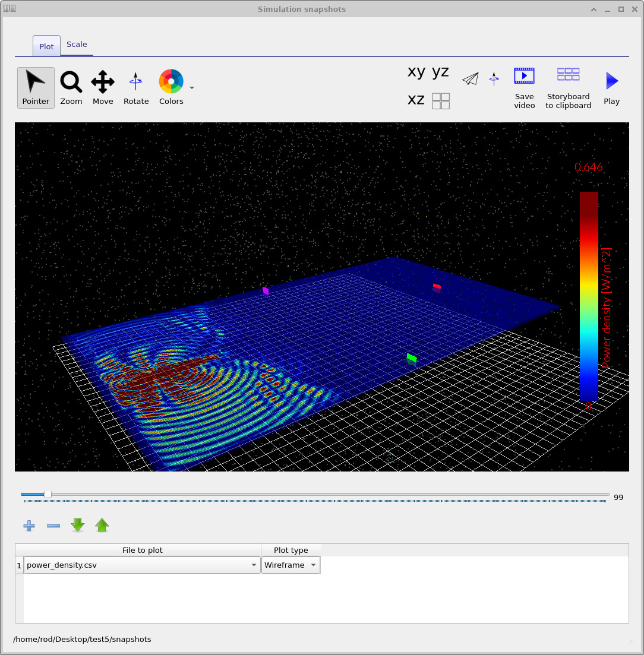The height and width of the screenshot is (655, 644).
Task: Activate the Zoom tool
Action: (x=71, y=87)
